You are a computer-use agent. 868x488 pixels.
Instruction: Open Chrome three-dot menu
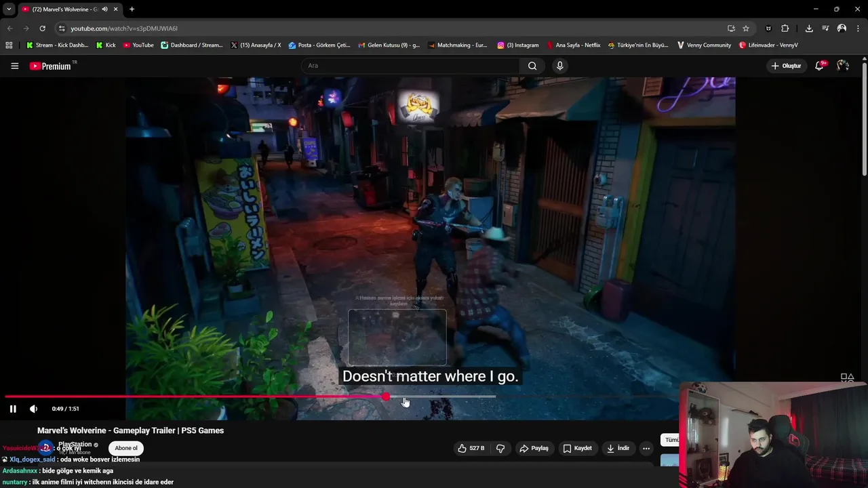coord(859,28)
